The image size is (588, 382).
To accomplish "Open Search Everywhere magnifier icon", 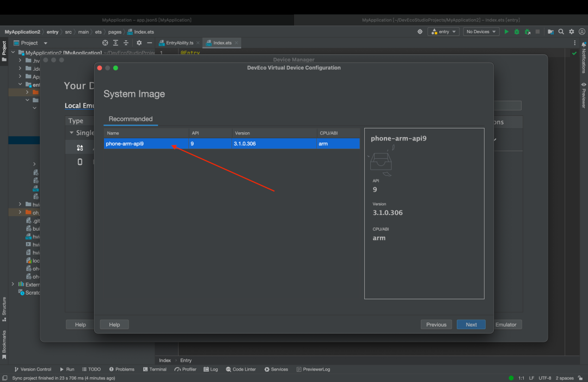I will pyautogui.click(x=561, y=32).
